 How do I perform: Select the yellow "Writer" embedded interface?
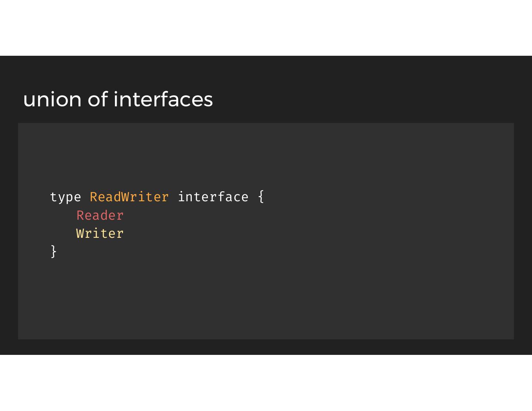coord(100,233)
